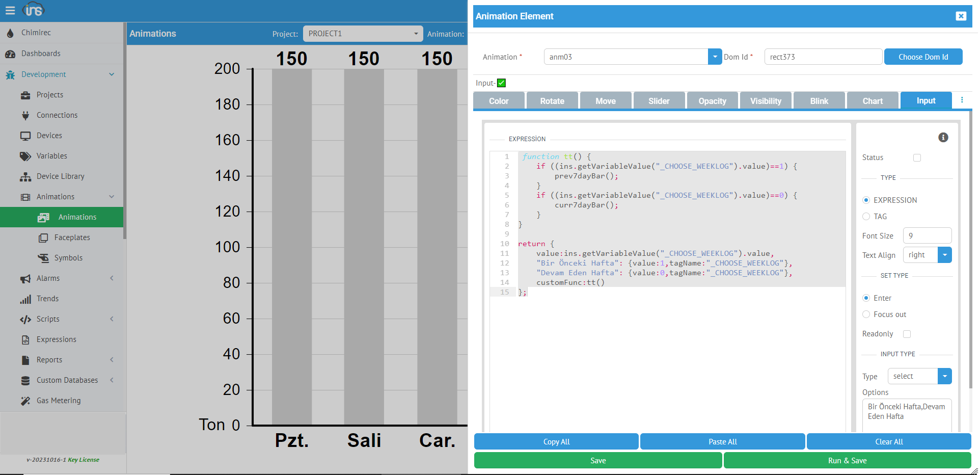This screenshot has height=475, width=980.
Task: Expand the input Type select dropdown
Action: 944,376
